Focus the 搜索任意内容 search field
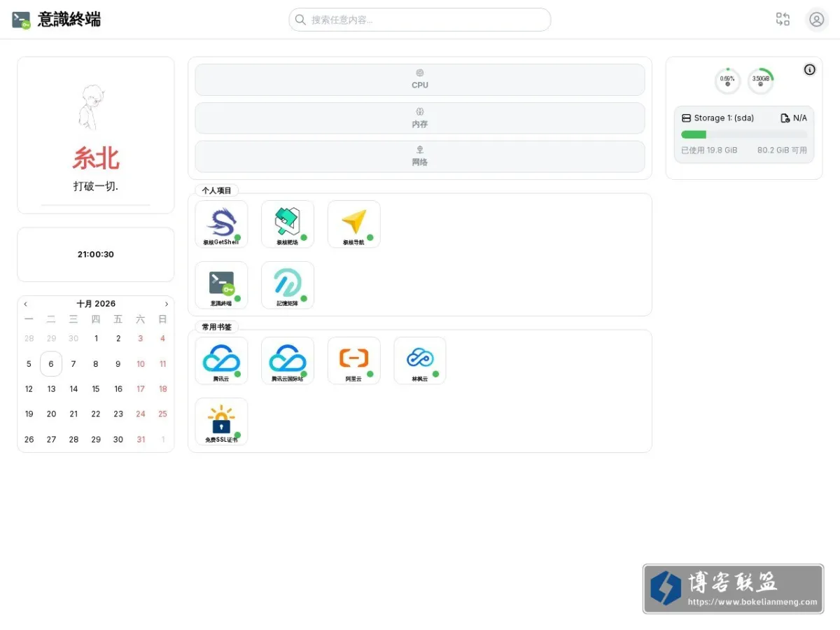Screen dimensions: 840x630 tap(420, 20)
